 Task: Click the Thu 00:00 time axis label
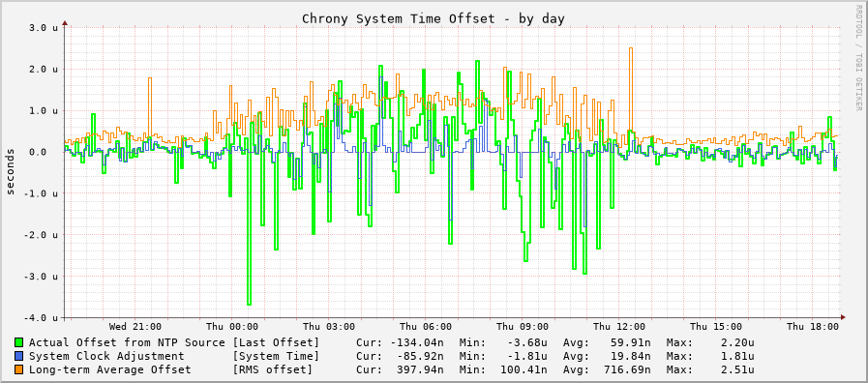point(231,327)
